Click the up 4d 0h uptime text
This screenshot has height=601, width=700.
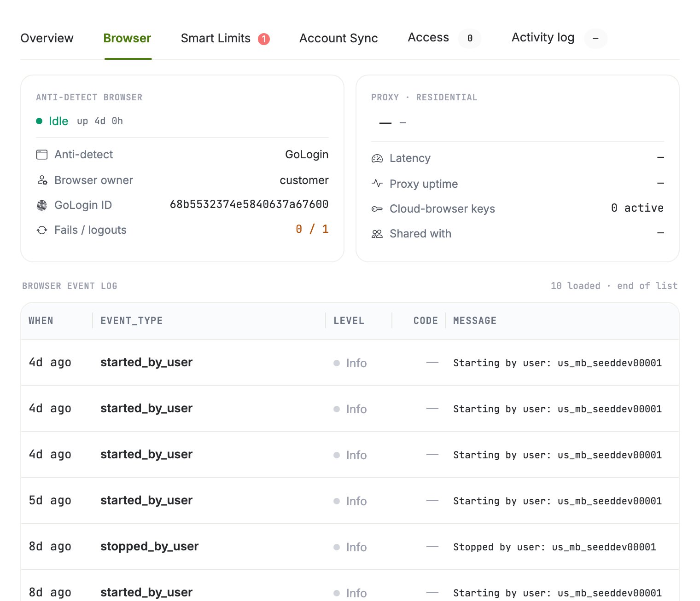point(100,121)
